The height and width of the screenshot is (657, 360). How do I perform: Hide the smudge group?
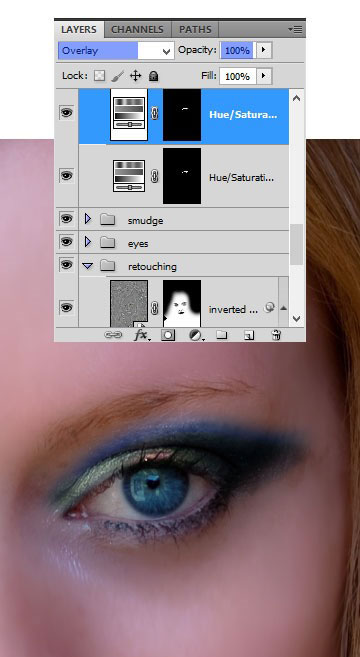66,219
